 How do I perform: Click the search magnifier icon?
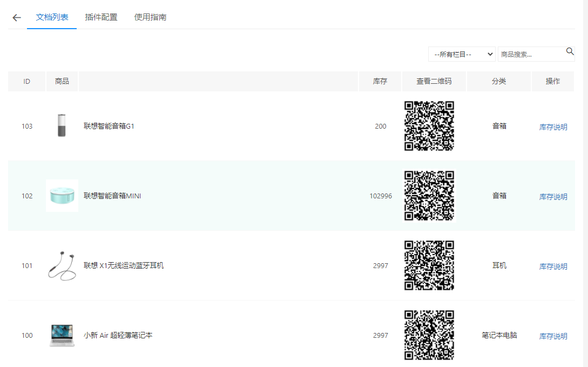[570, 51]
